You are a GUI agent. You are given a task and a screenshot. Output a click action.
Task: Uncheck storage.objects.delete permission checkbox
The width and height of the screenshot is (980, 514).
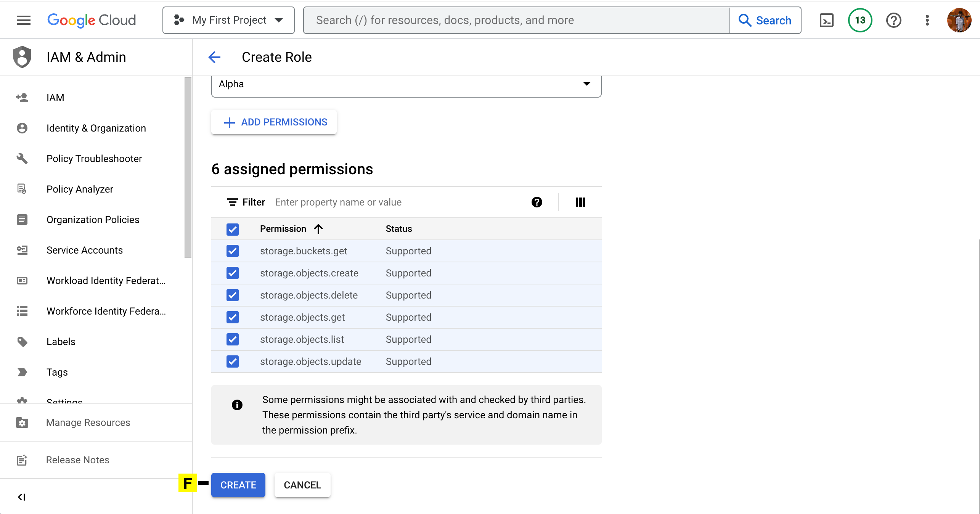click(233, 295)
